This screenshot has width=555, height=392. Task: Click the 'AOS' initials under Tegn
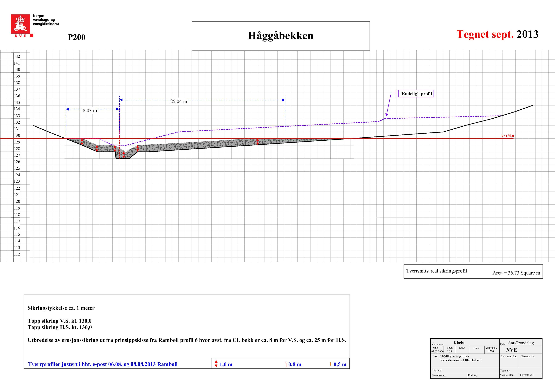point(449,351)
